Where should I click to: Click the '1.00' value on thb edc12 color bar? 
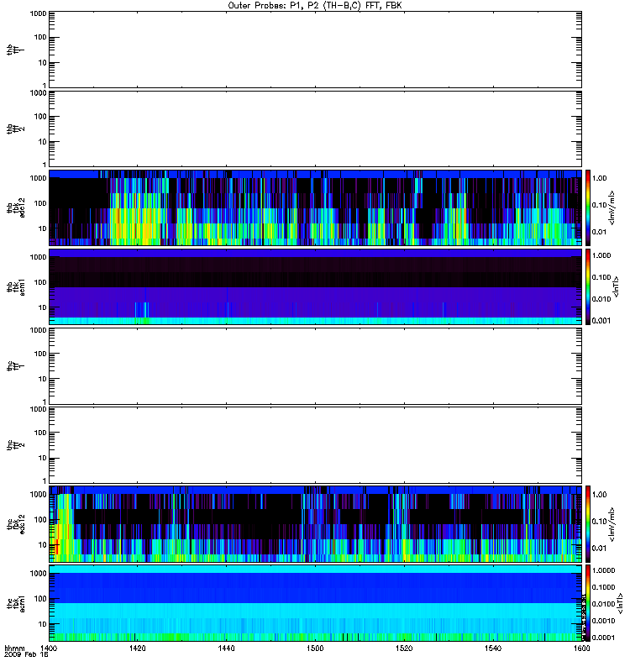[599, 178]
